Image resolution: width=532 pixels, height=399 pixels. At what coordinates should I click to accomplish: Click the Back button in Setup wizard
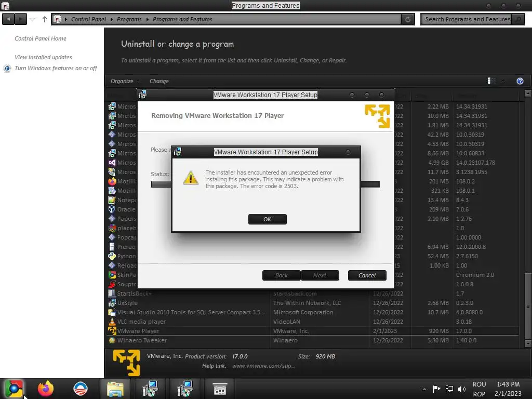(x=281, y=275)
